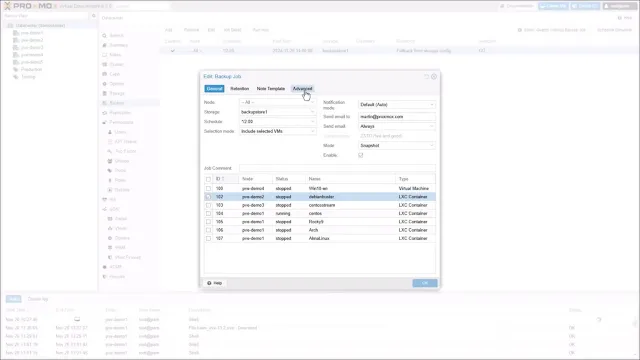Switch to the General tab

tap(214, 89)
